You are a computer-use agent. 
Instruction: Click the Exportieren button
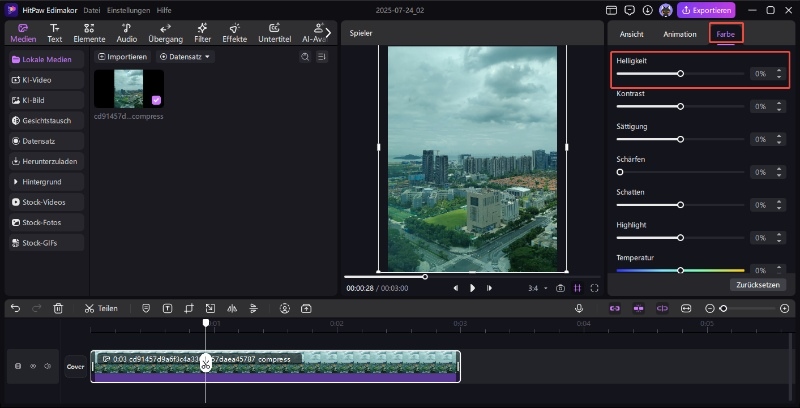pyautogui.click(x=706, y=10)
